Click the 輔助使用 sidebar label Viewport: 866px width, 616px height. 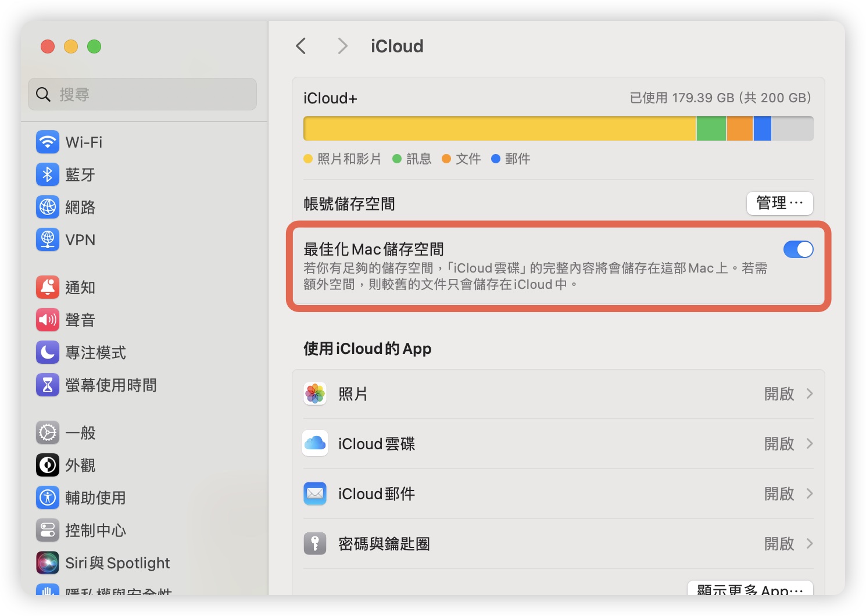95,498
